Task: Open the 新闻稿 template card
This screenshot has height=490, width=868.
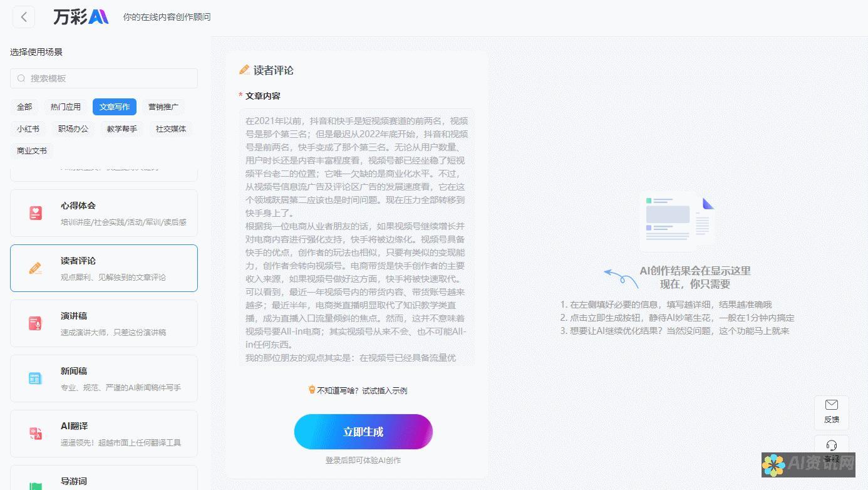Action: coord(104,378)
